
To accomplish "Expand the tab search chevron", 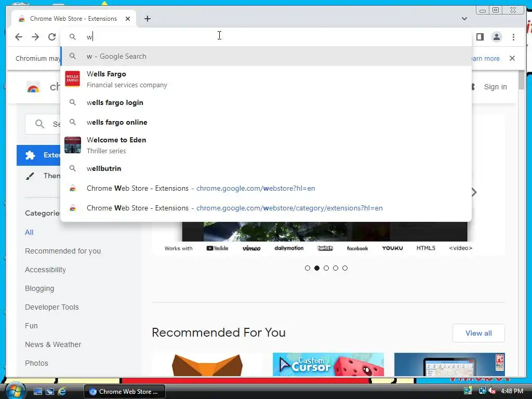I will click(464, 19).
